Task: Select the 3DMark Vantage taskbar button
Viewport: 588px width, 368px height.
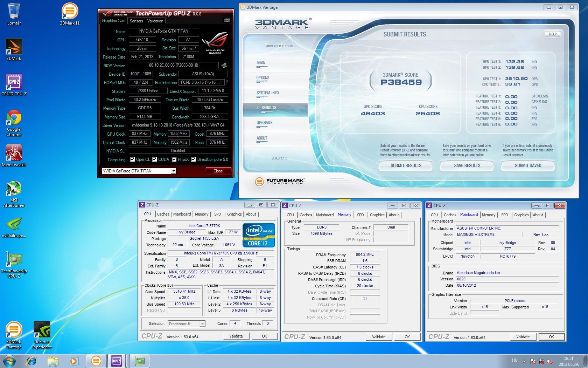Action: [x=96, y=361]
